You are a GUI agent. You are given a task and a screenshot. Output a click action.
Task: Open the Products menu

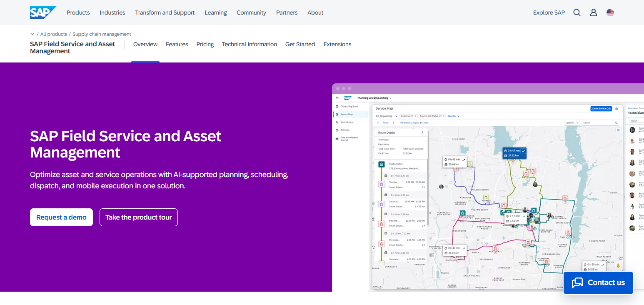coord(78,12)
